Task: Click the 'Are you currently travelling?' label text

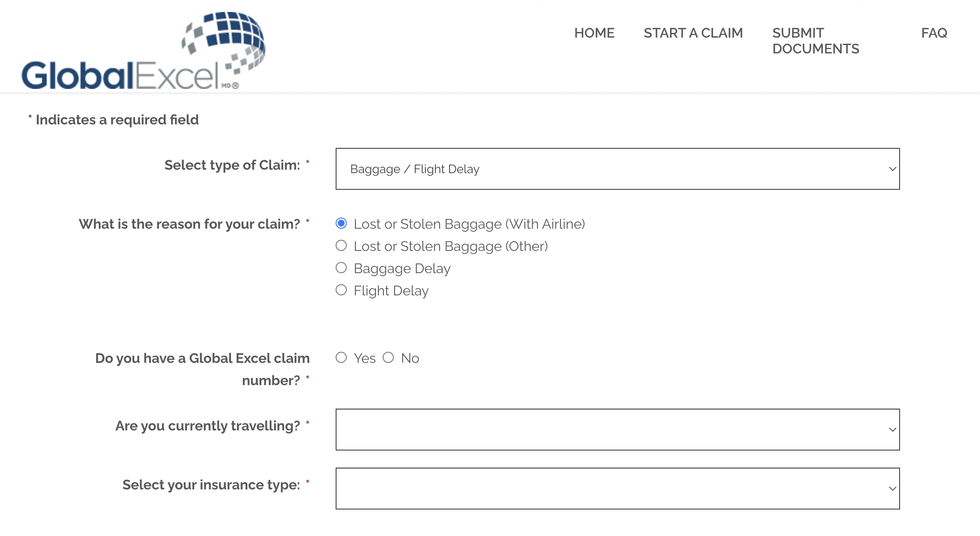Action: tap(207, 426)
